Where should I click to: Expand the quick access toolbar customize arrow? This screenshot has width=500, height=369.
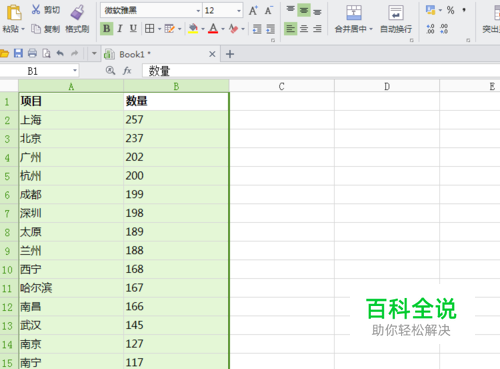click(x=94, y=53)
